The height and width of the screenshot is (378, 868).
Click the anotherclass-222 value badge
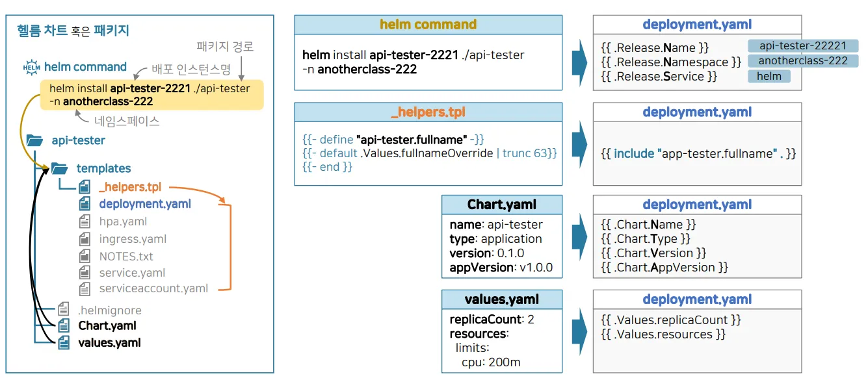(803, 61)
